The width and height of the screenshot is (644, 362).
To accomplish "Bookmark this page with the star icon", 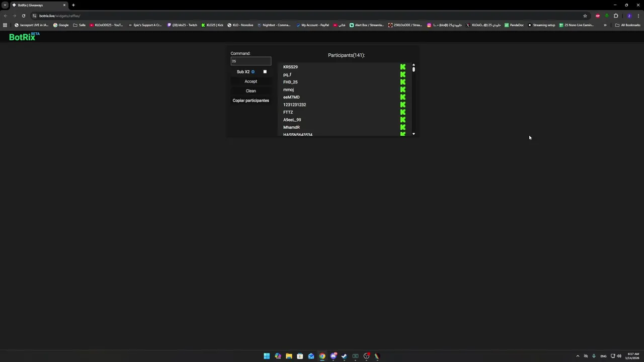I will point(585,16).
